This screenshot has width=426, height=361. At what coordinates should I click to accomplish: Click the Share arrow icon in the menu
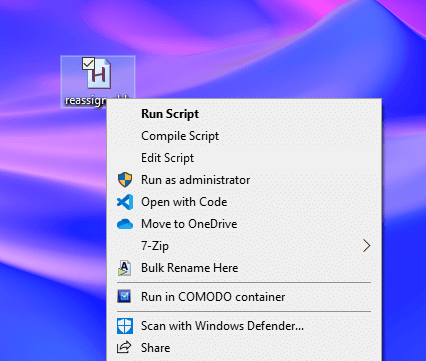pyautogui.click(x=124, y=348)
